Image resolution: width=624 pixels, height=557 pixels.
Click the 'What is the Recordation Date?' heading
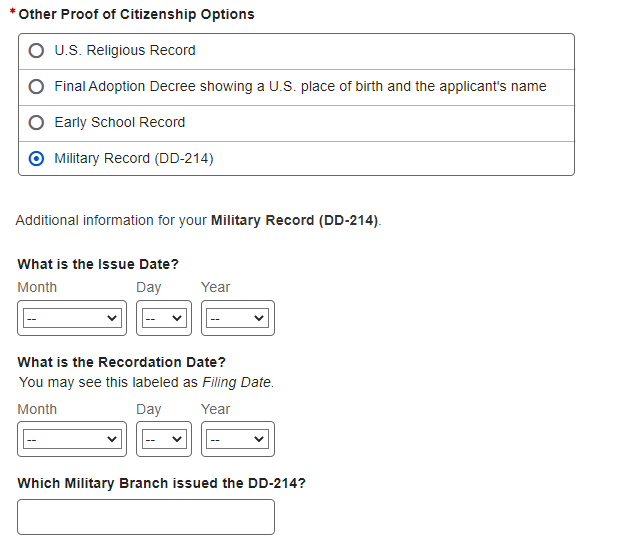pyautogui.click(x=121, y=362)
